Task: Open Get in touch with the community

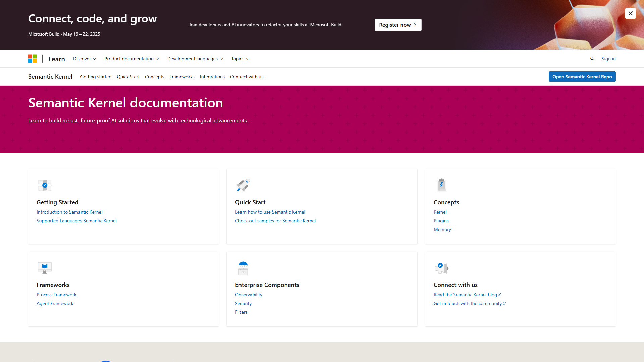Action: click(470, 303)
